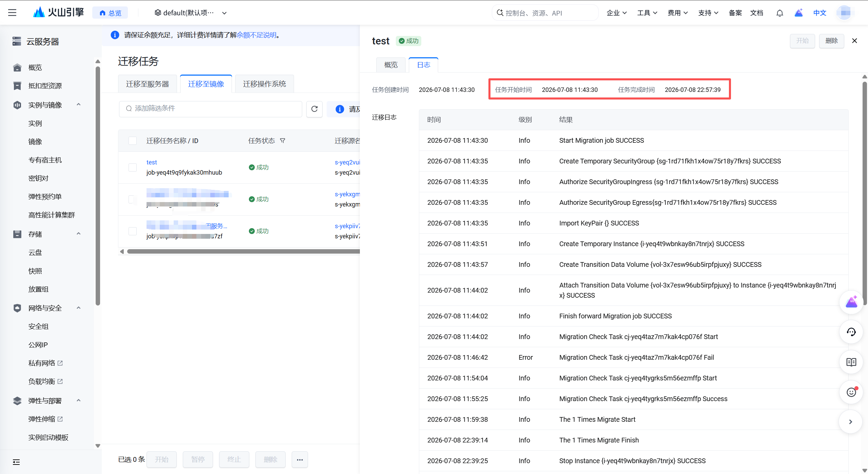The height and width of the screenshot is (474, 868).
Task: Toggle the select-all tasks checkbox
Action: pyautogui.click(x=133, y=141)
